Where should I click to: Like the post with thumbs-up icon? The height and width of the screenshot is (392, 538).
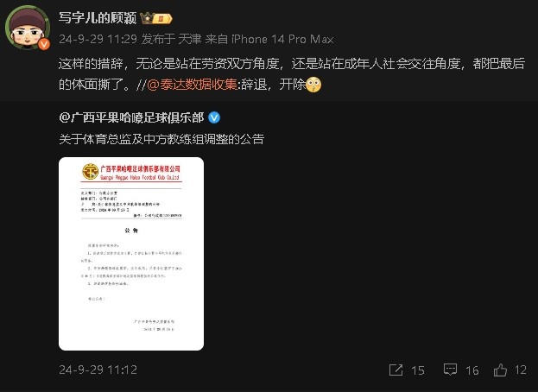pyautogui.click(x=500, y=370)
